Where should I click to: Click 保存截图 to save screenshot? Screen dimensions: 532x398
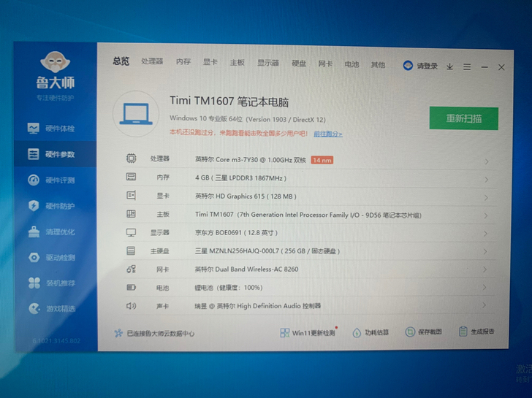pos(423,332)
